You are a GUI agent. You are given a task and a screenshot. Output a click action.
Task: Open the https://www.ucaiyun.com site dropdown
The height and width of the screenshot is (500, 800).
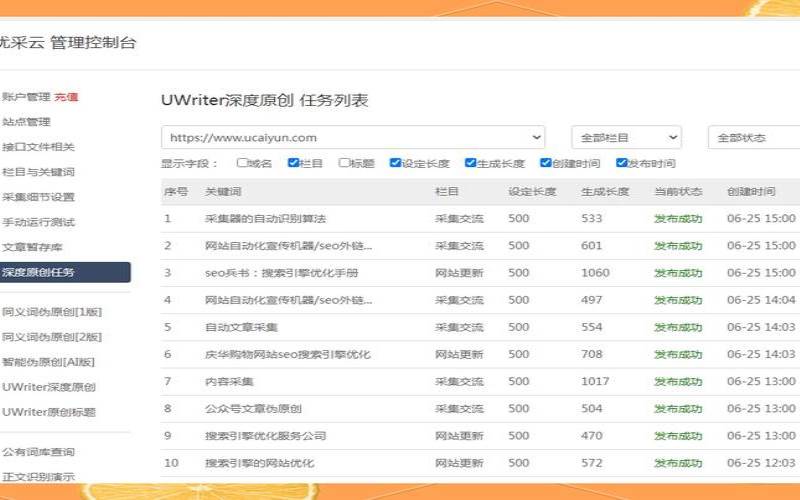click(353, 137)
